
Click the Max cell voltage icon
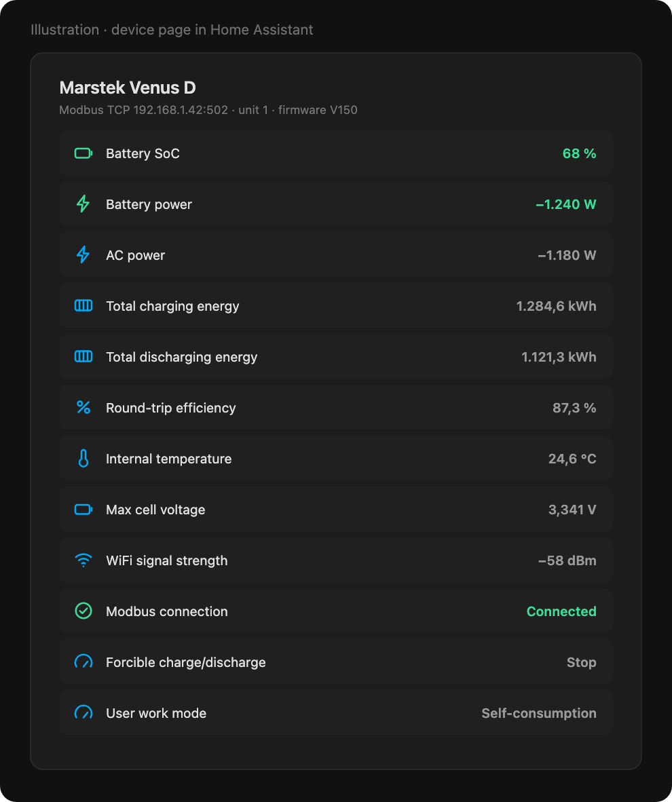click(83, 510)
